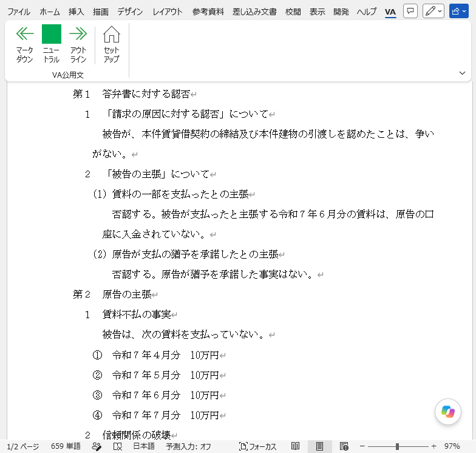
Task: Click line 被告は、次の賃料を支払っていない。
Action: tap(183, 335)
